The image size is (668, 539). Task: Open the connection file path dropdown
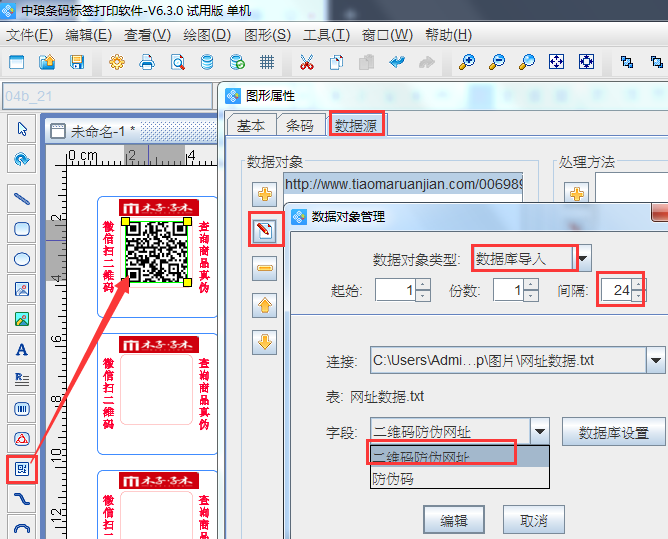coord(655,360)
